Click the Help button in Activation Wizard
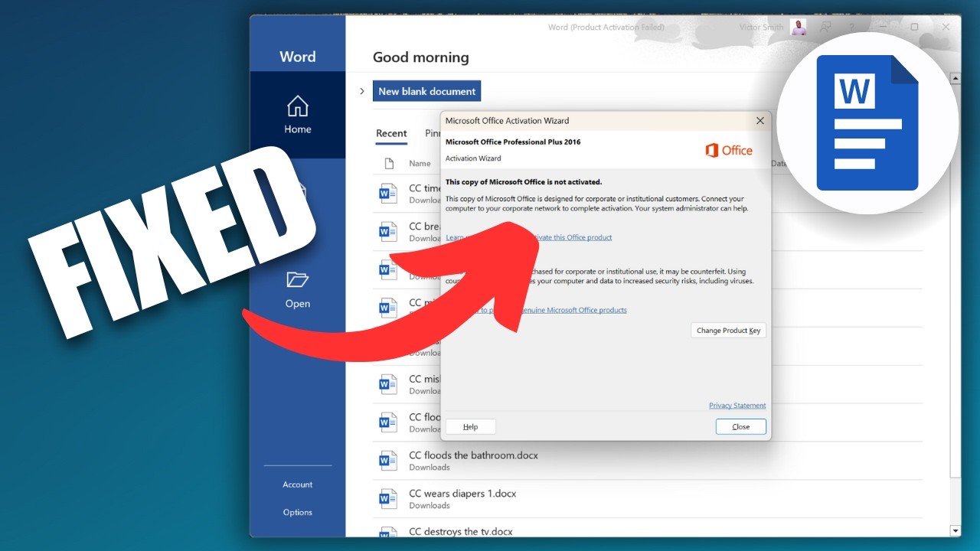The height and width of the screenshot is (551, 980). [471, 427]
